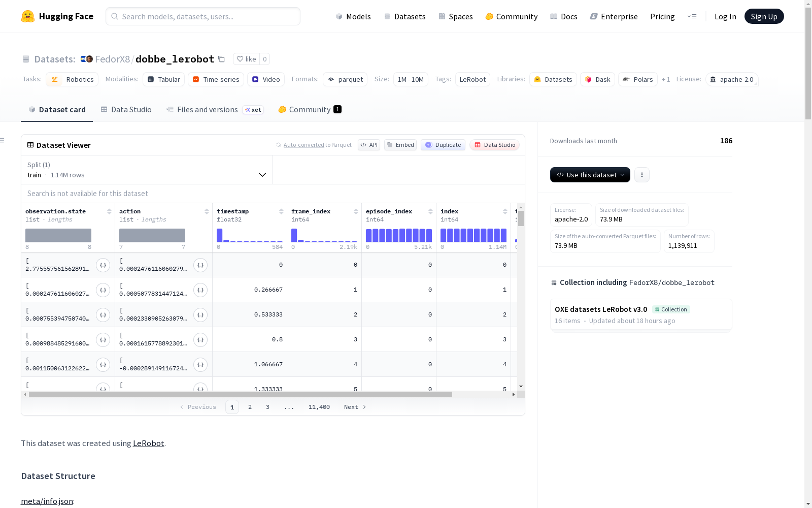The height and width of the screenshot is (508, 812).
Task: Sort by the episode_index column
Action: pyautogui.click(x=430, y=211)
